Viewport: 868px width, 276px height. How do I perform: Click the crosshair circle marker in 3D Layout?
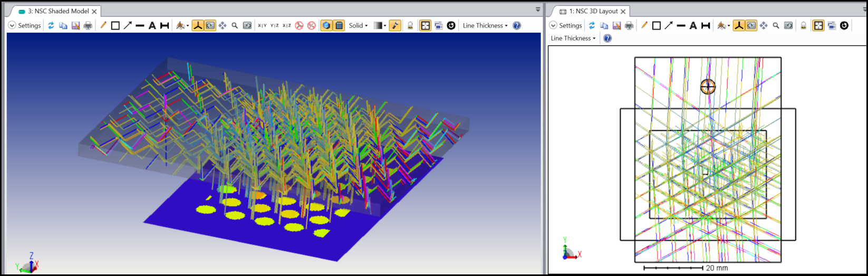[708, 86]
